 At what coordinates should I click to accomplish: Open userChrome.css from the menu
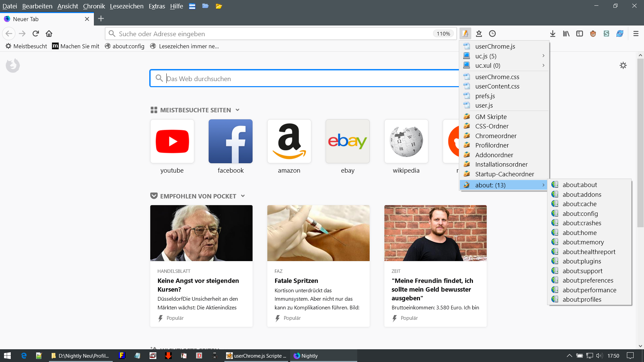point(497,77)
